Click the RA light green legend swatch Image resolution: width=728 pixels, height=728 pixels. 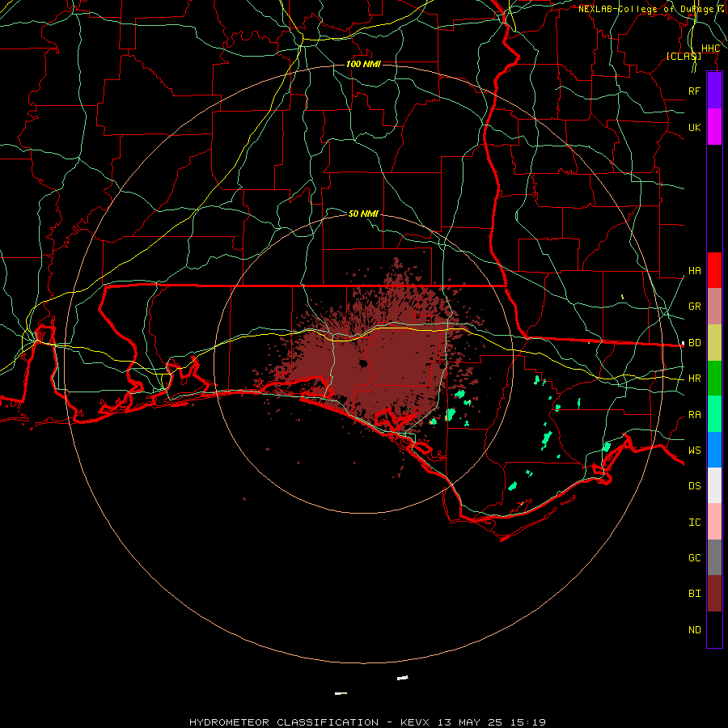click(x=714, y=414)
